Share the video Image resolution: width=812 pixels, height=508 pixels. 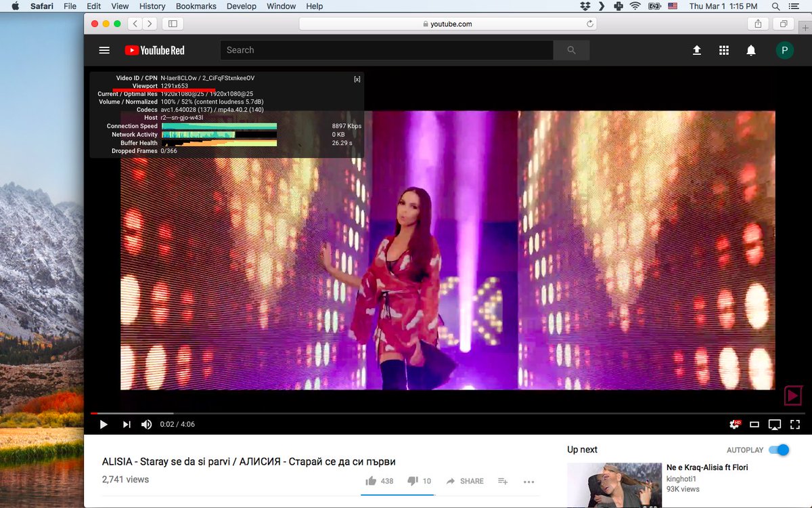point(465,481)
